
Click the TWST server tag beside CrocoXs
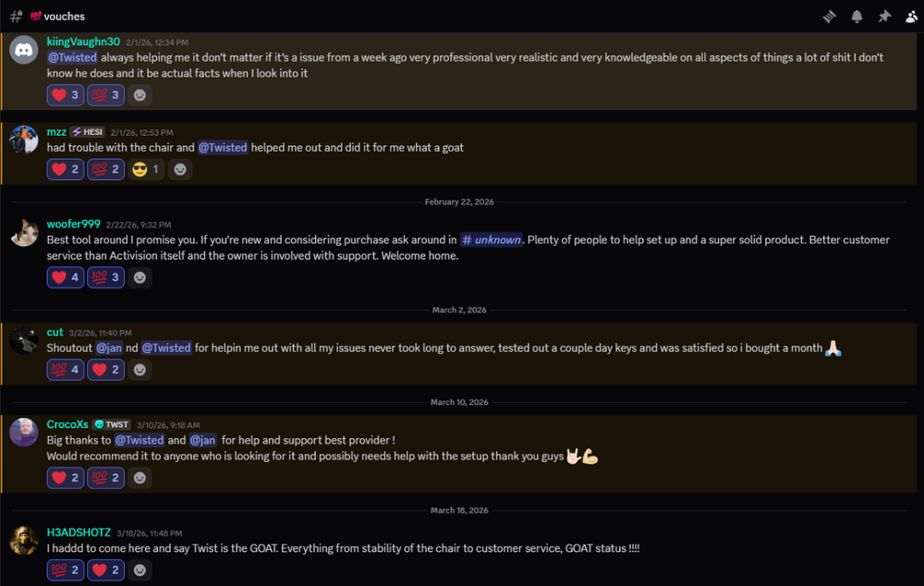(x=112, y=425)
